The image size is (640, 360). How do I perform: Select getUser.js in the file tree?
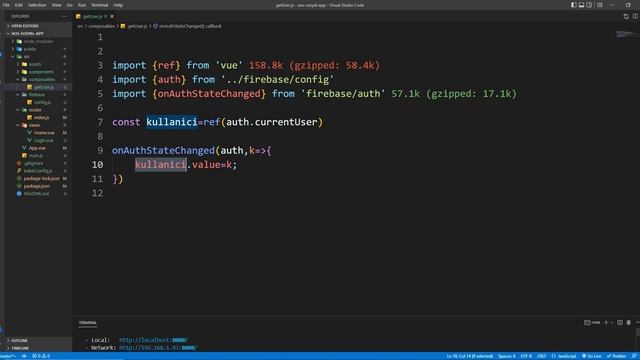37,87
